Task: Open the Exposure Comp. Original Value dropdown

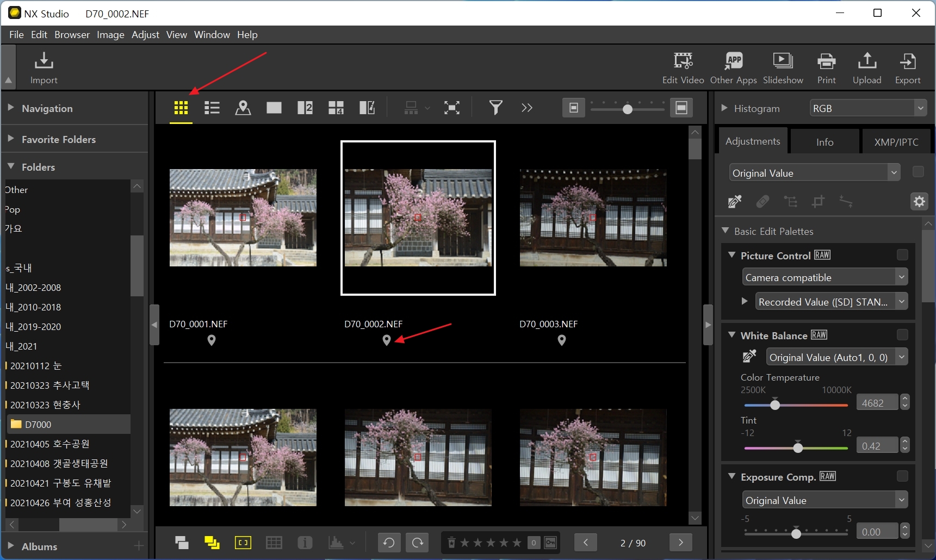Action: click(x=825, y=500)
